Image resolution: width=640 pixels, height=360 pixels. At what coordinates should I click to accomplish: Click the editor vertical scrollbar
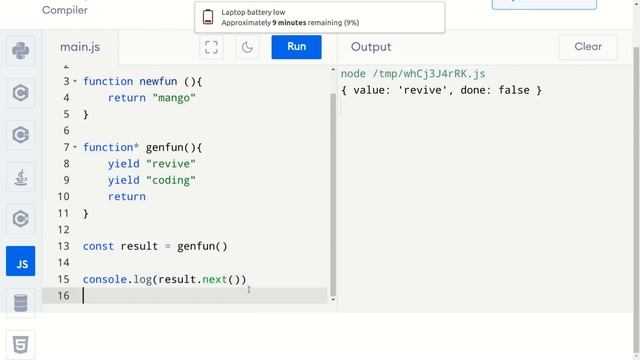pos(333,194)
